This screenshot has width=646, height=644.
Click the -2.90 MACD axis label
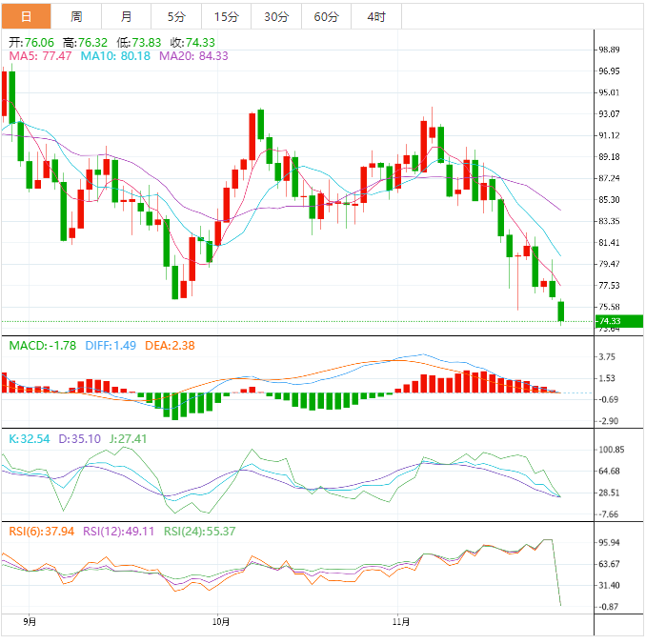(x=607, y=421)
